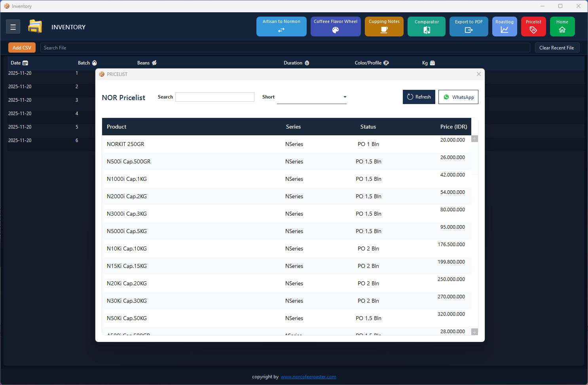Refresh the NOR Pricelist
This screenshot has width=588, height=385.
coord(419,97)
